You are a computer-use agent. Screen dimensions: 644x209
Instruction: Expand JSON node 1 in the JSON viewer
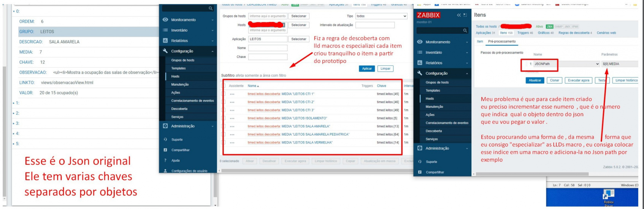[x=14, y=103]
